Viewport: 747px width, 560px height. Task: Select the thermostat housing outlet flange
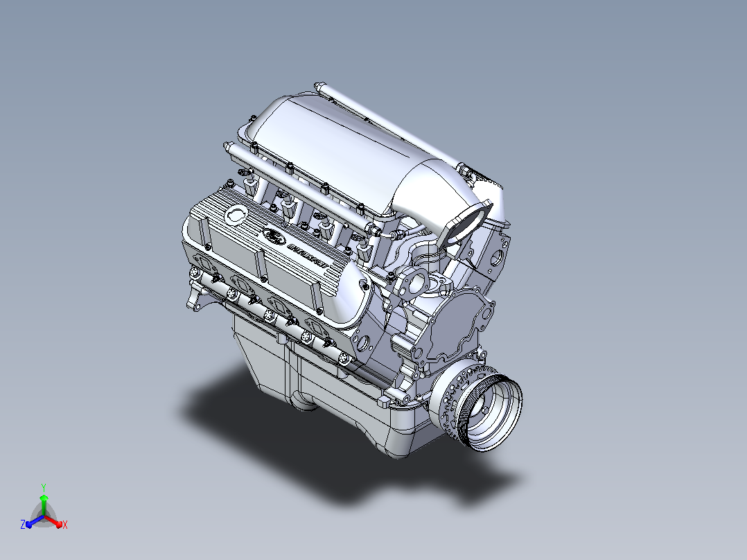[414, 282]
